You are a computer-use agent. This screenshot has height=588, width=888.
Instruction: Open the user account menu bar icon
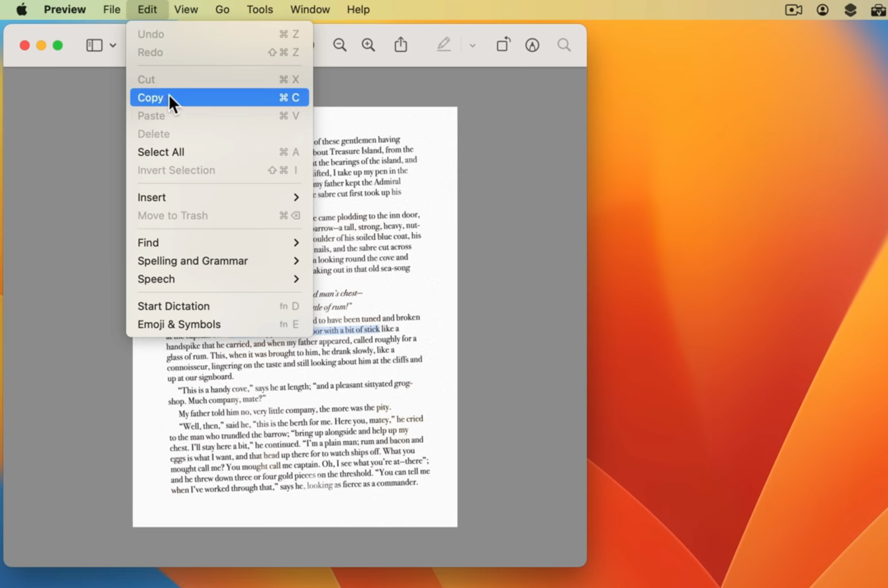coord(823,9)
